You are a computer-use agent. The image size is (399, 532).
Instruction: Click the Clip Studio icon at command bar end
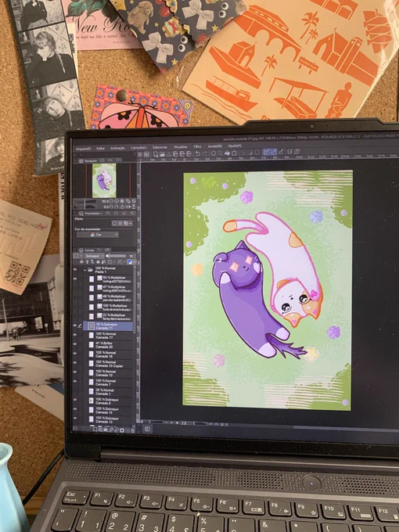point(297,152)
